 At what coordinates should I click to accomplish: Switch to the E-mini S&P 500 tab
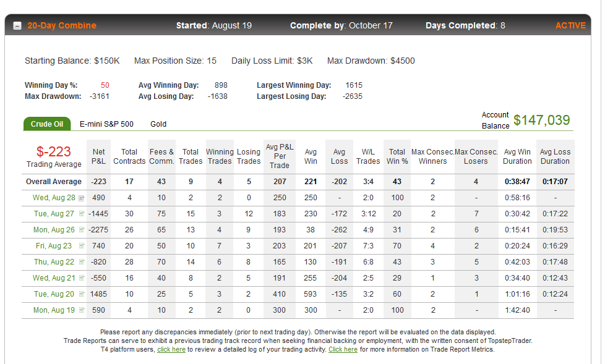tap(106, 124)
